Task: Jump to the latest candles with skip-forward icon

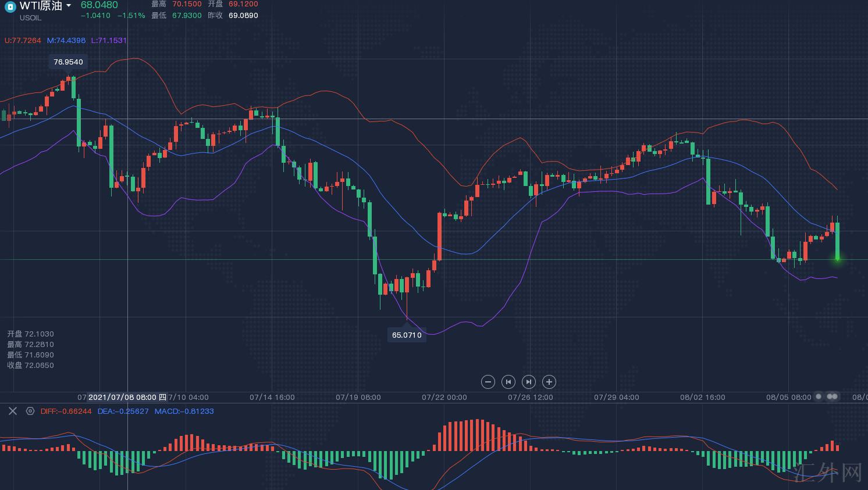Action: (528, 382)
